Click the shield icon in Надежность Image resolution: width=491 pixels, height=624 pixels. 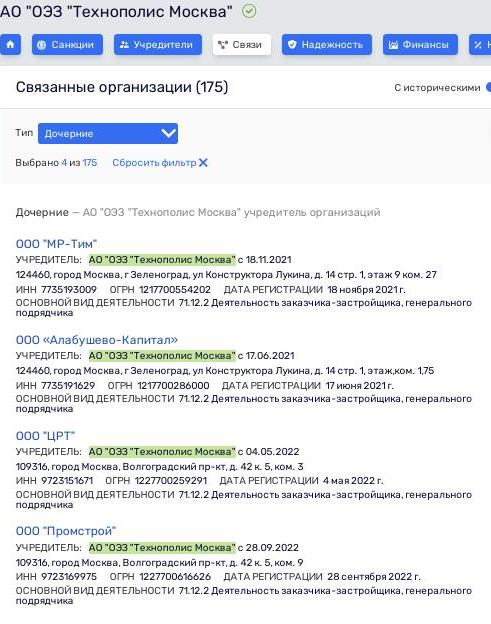click(292, 45)
